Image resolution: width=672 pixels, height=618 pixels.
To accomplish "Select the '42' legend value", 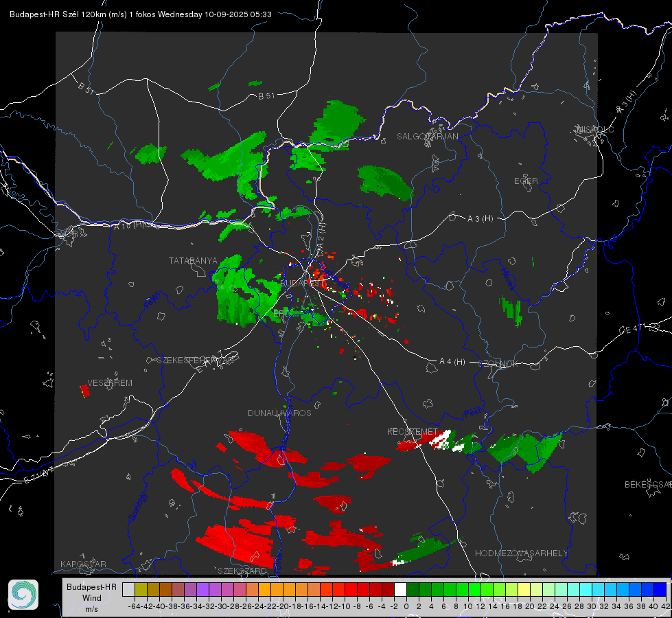I will pos(666,606).
